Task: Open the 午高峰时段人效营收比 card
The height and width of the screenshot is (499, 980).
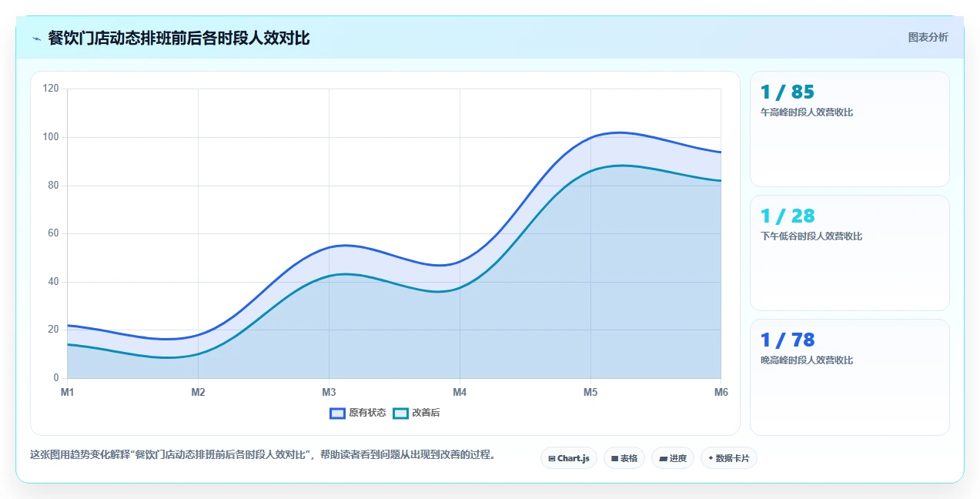Action: click(x=850, y=129)
